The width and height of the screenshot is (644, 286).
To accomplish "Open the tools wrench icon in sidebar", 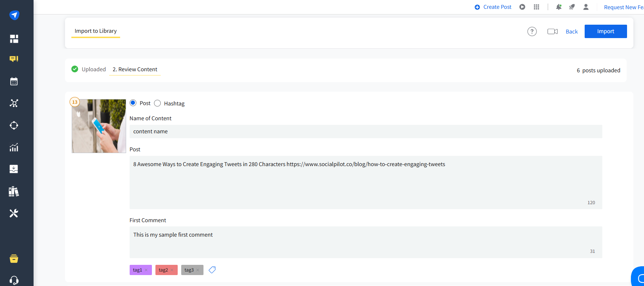I will 14,213.
